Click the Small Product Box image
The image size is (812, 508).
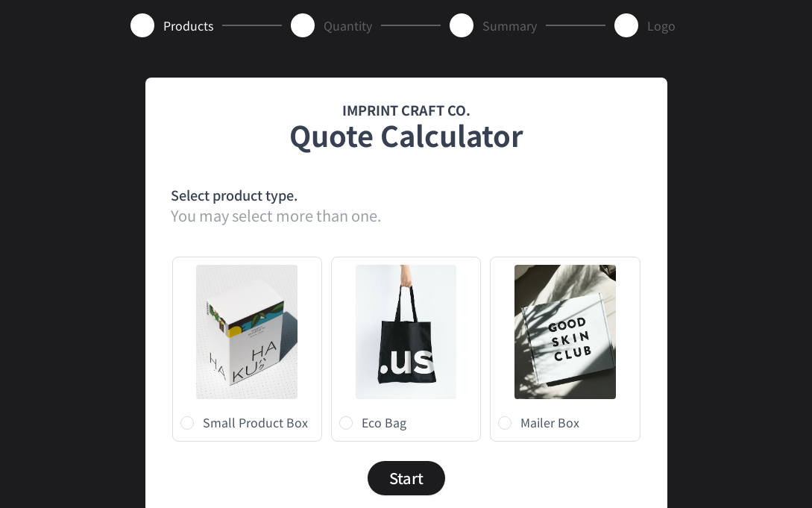click(x=247, y=332)
